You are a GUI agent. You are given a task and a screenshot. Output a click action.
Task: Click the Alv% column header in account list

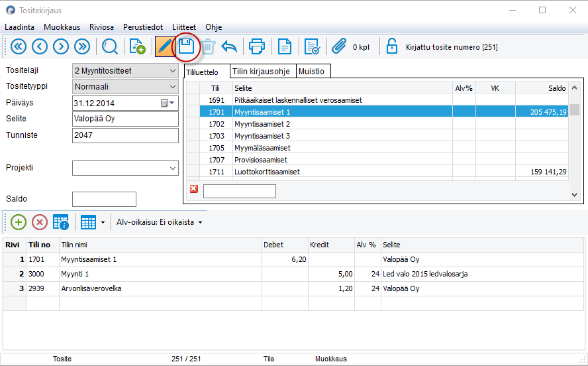tap(464, 88)
